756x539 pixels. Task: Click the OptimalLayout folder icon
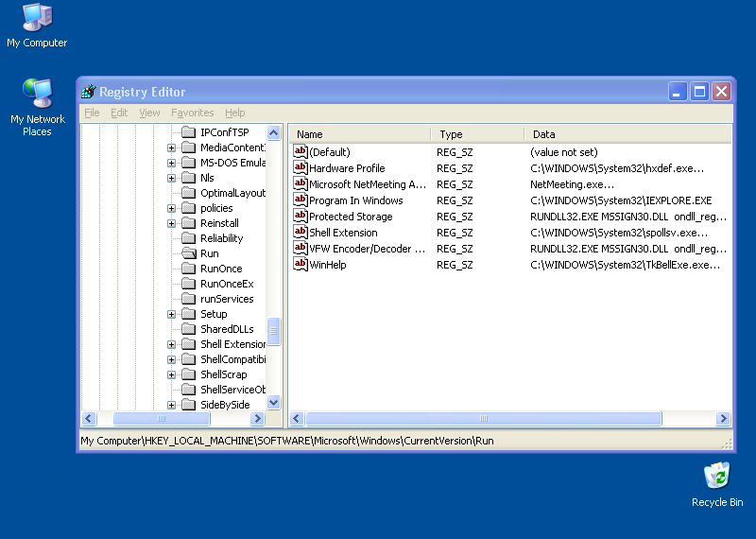coord(188,193)
